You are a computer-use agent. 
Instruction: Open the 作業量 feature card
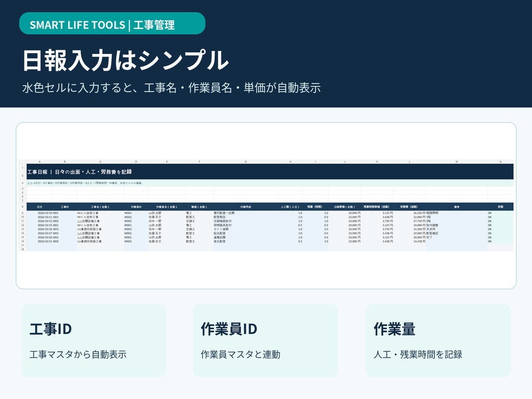(438, 340)
